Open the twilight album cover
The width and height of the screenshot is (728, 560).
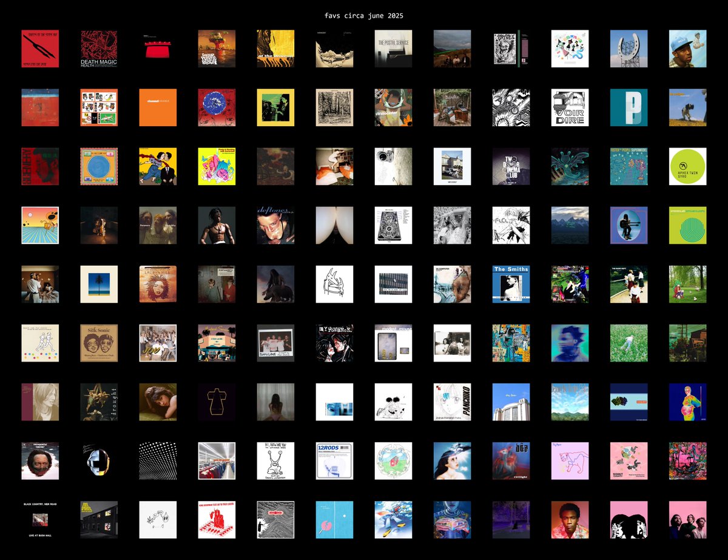click(511, 460)
